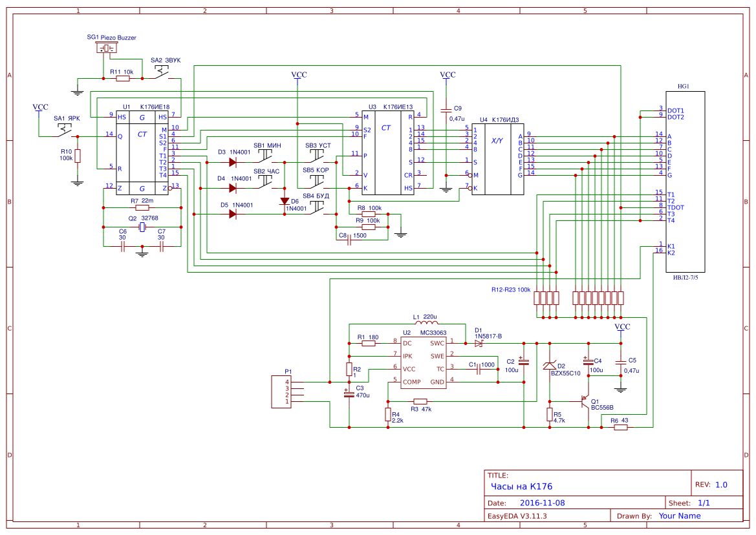
Task: Click the title text 'Часы на K176'
Action: click(521, 487)
